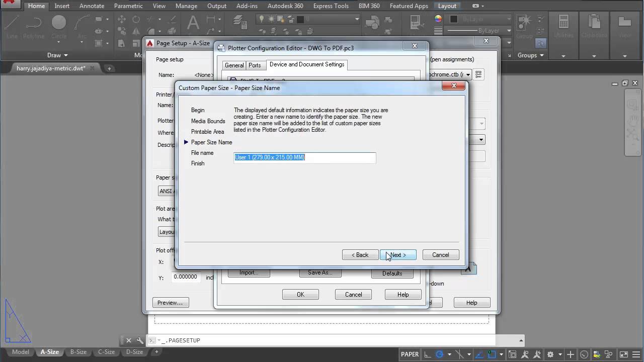Screen dimensions: 644x362
Task: Switch to the Model tab
Action: 21,352
